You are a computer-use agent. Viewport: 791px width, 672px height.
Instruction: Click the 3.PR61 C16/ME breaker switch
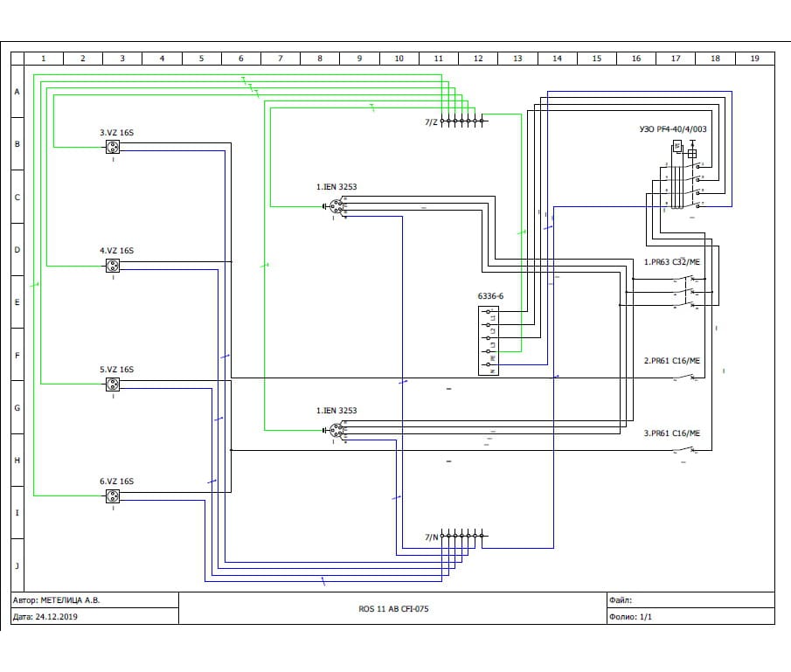(686, 450)
